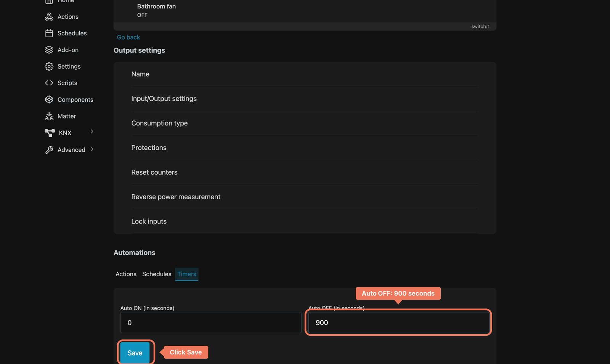Expand the KNX submenu chevron
Viewport: 610px width, 364px height.
[x=92, y=131]
